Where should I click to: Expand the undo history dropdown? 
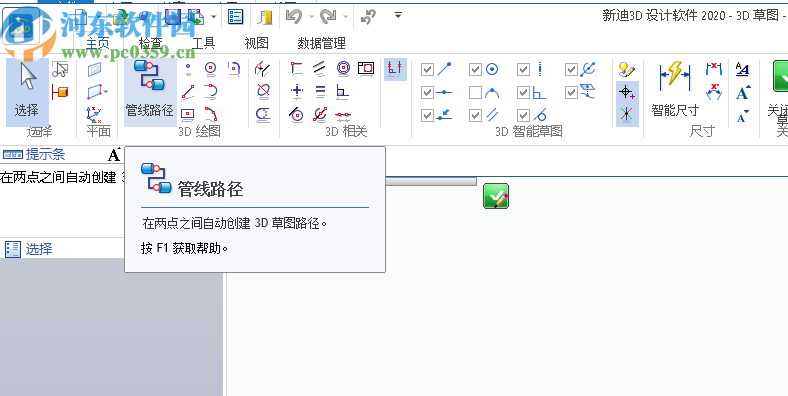click(x=311, y=17)
